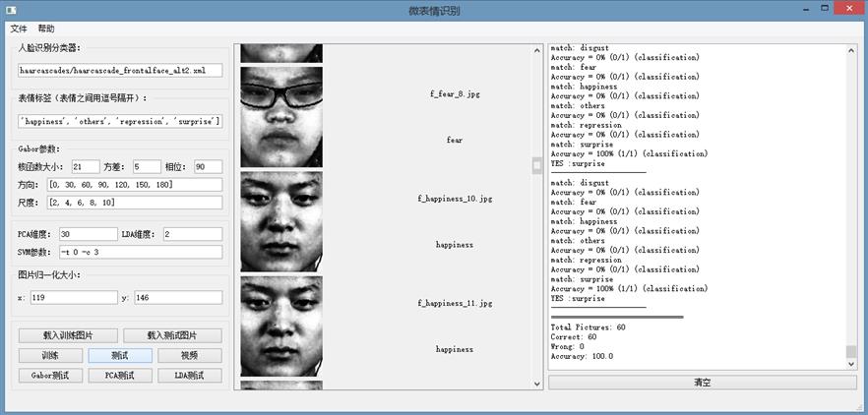Viewport: 868px width, 415px height.
Task: Click the 视频 button
Action: pyautogui.click(x=190, y=355)
